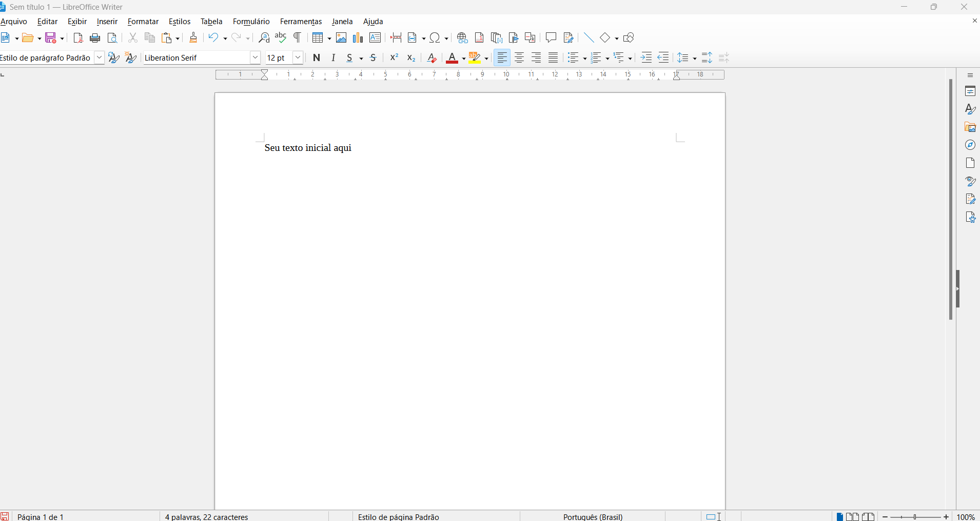Viewport: 980px width, 521px height.
Task: Open the font color dropdown arrow
Action: [x=463, y=59]
